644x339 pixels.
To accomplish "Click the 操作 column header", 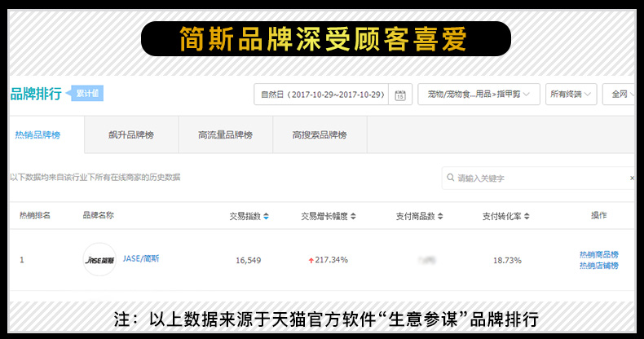I will (x=599, y=215).
